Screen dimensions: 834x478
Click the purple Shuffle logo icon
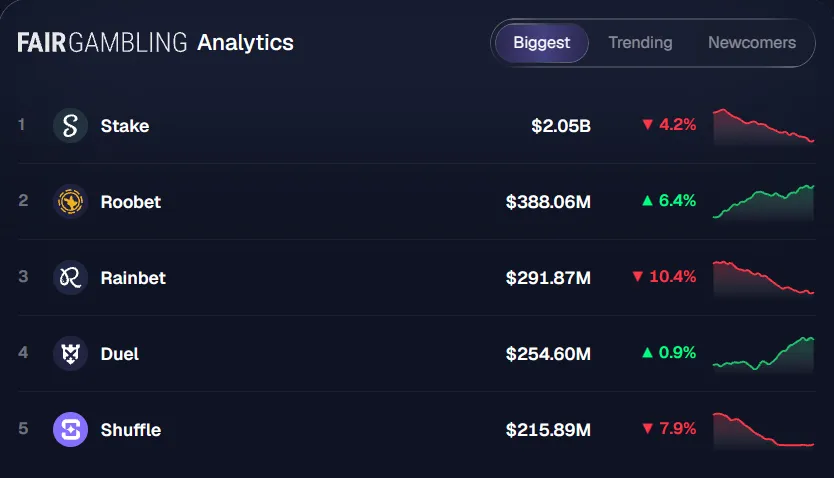pos(70,430)
